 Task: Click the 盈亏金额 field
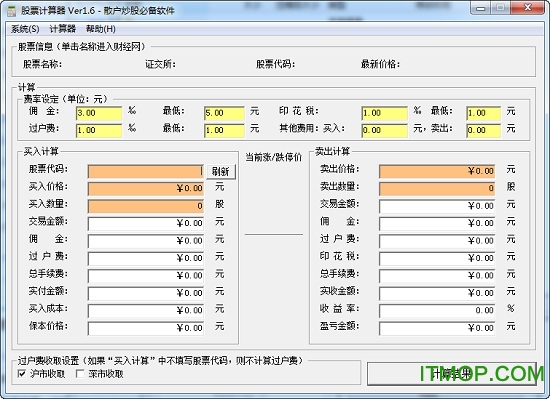437,328
